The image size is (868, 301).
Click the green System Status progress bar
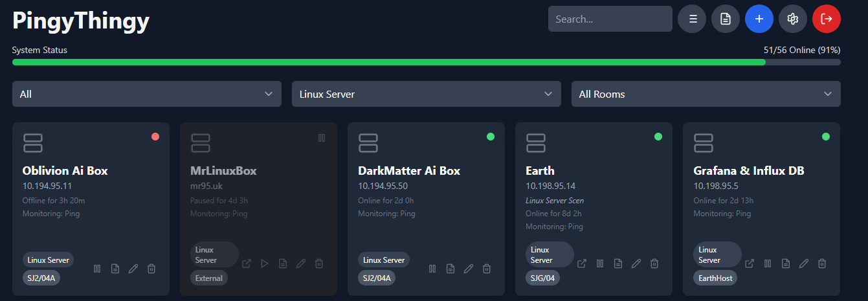pos(388,62)
